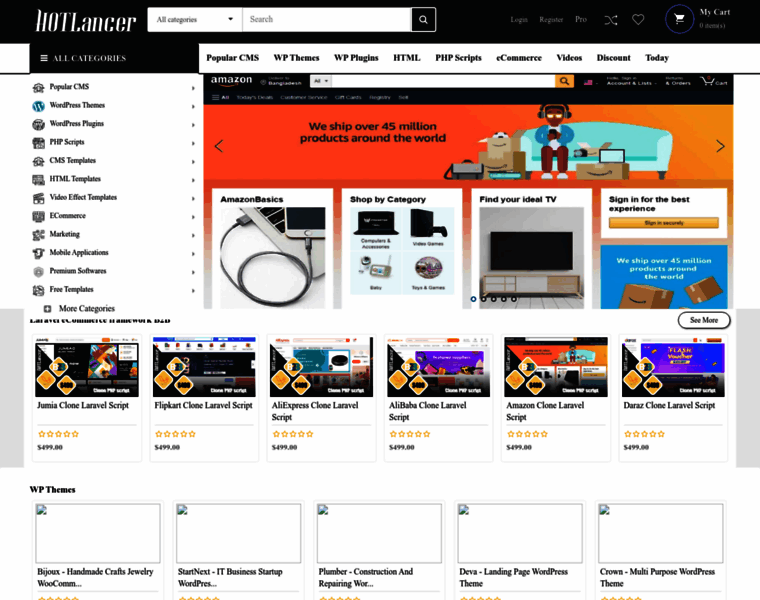Click the Free Templates sidebar icon
The image size is (760, 600).
38,290
